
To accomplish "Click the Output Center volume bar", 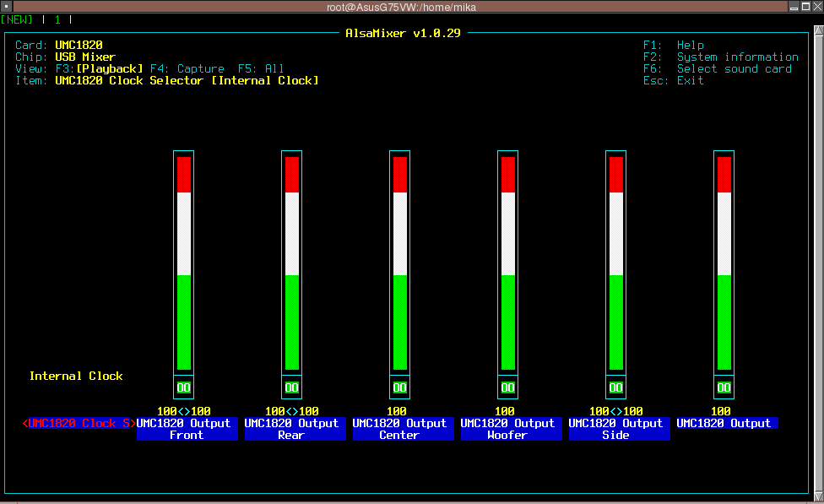I will pos(400,263).
